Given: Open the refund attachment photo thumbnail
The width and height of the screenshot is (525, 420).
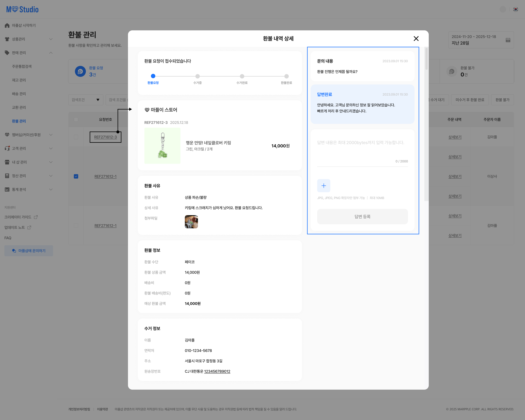Looking at the screenshot, I should click(191, 221).
